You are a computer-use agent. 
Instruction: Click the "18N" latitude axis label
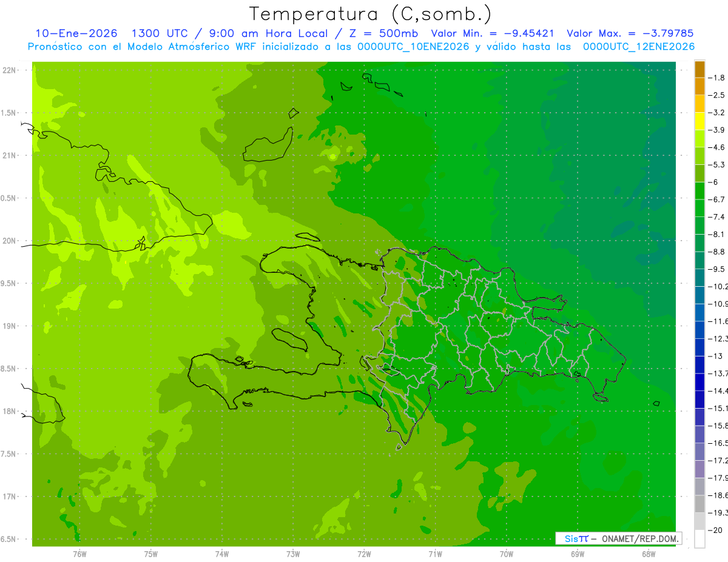10,412
